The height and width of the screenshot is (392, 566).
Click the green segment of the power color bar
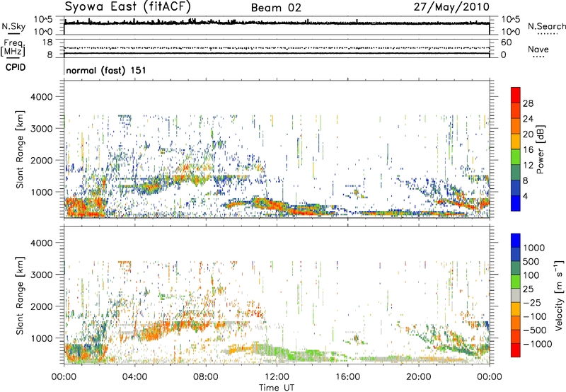tap(516, 157)
